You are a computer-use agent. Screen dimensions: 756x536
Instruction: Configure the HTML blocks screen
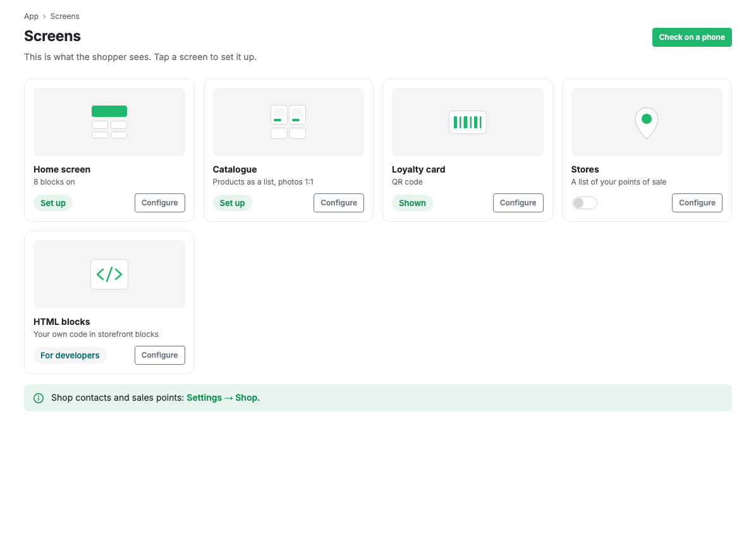click(159, 355)
